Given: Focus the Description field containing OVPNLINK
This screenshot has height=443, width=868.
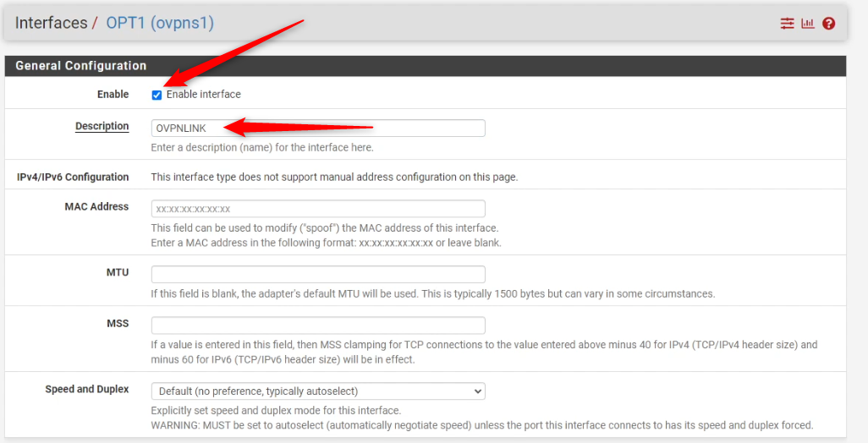Looking at the screenshot, I should click(x=317, y=129).
